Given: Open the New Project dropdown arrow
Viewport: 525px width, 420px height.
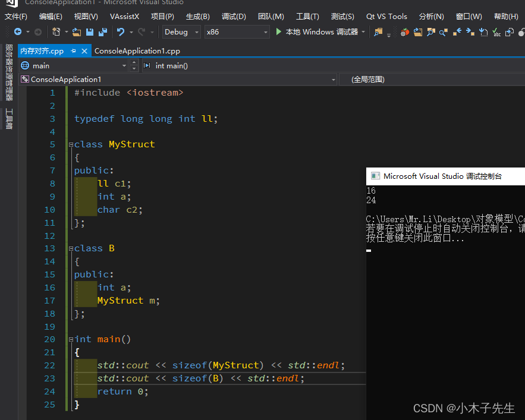Looking at the screenshot, I should coord(67,32).
